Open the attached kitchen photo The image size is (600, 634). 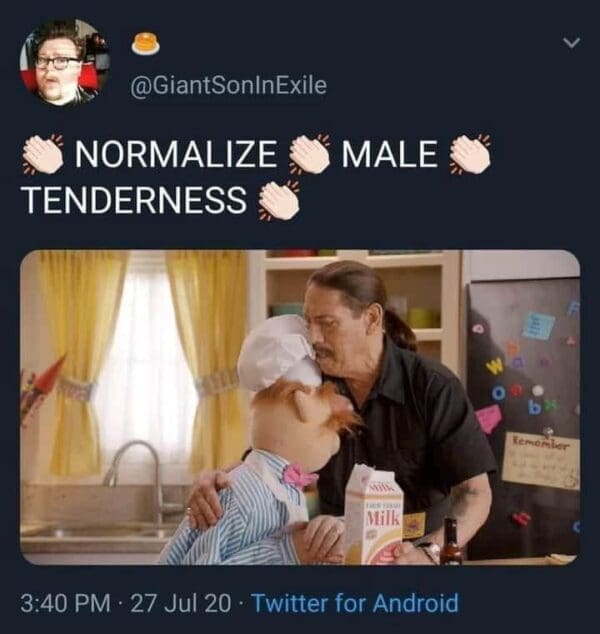[x=300, y=407]
